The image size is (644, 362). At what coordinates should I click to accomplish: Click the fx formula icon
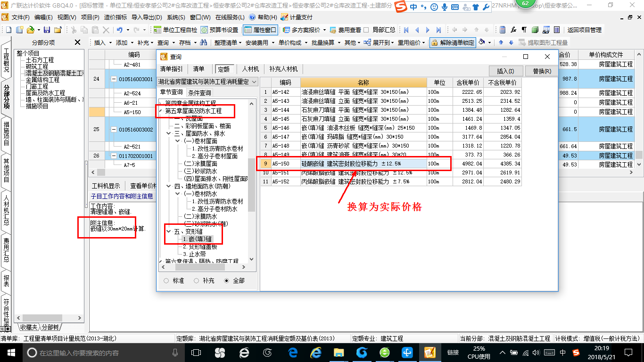pyautogui.click(x=513, y=30)
